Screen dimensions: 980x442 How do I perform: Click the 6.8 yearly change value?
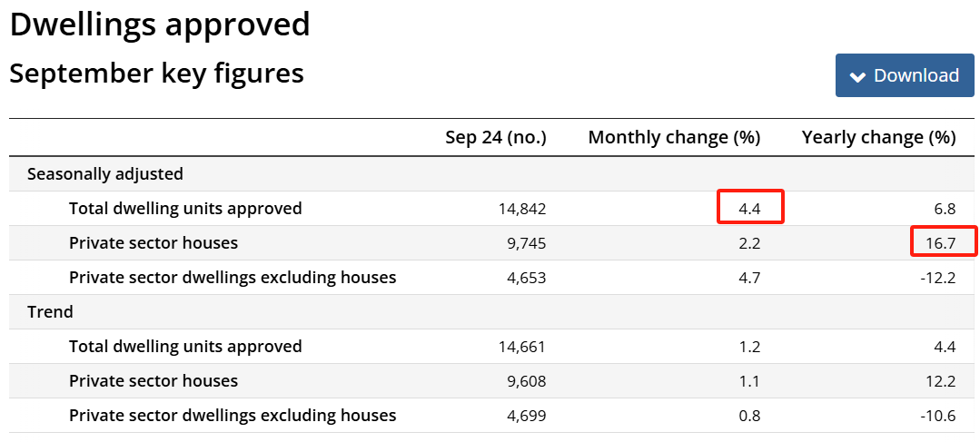coord(945,209)
